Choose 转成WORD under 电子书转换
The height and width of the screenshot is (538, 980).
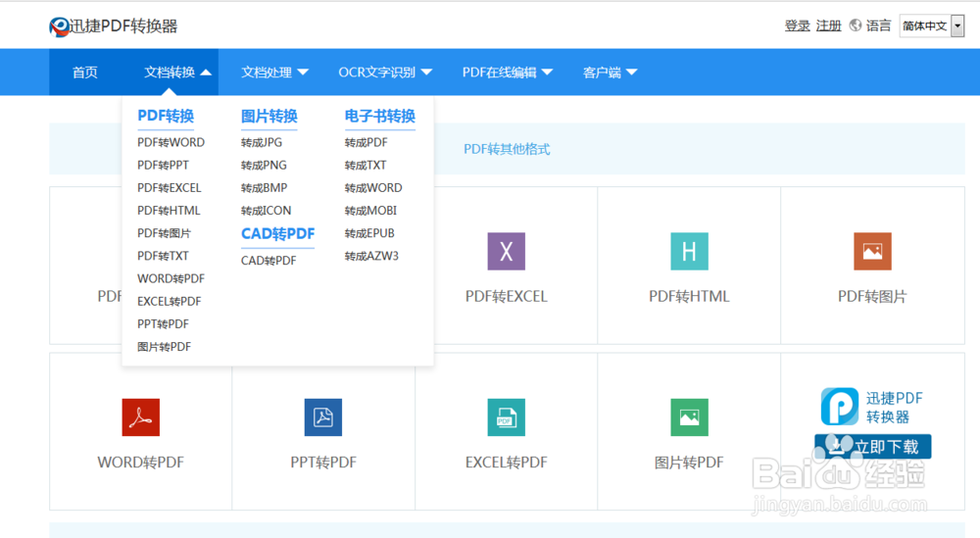coord(373,187)
